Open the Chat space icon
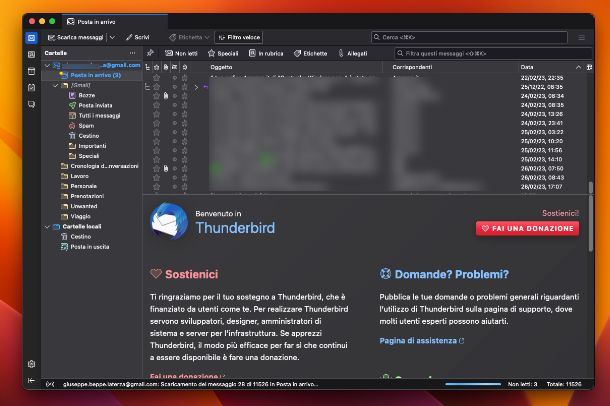Viewport: 610px width, 406px height. coord(32,104)
